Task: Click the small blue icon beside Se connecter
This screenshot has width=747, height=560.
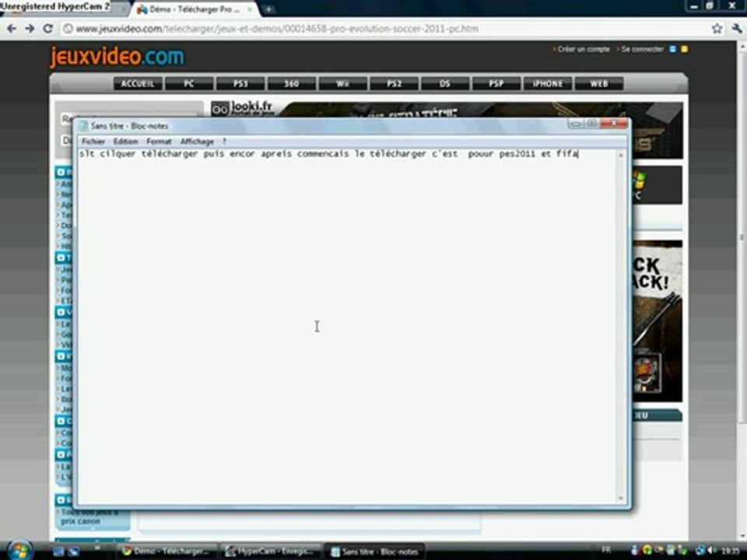Action: (x=672, y=49)
